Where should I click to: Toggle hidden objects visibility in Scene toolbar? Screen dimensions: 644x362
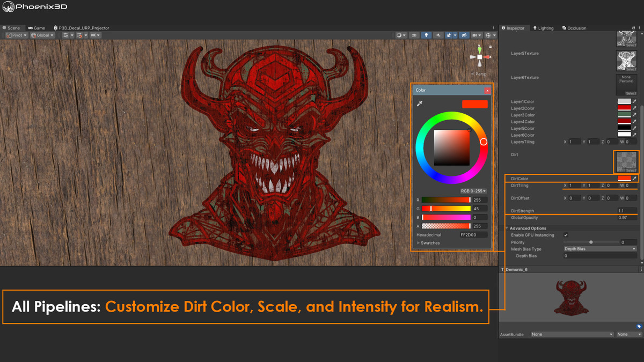pyautogui.click(x=464, y=35)
